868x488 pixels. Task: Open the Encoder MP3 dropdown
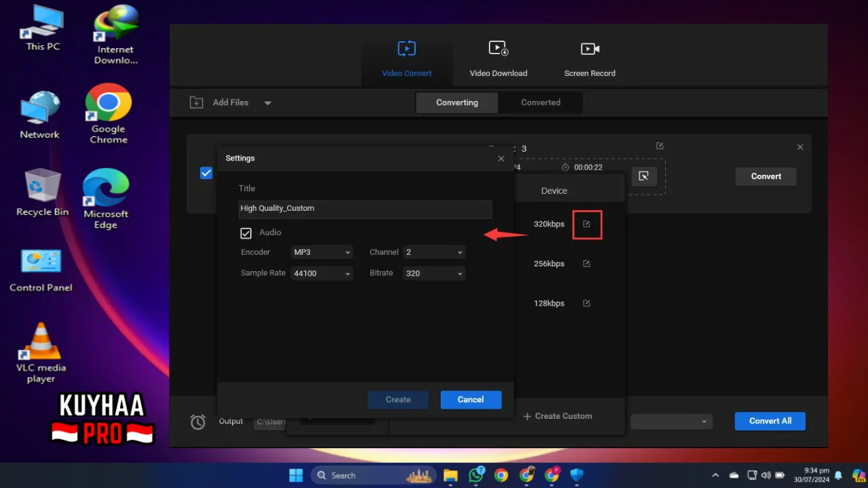(322, 252)
